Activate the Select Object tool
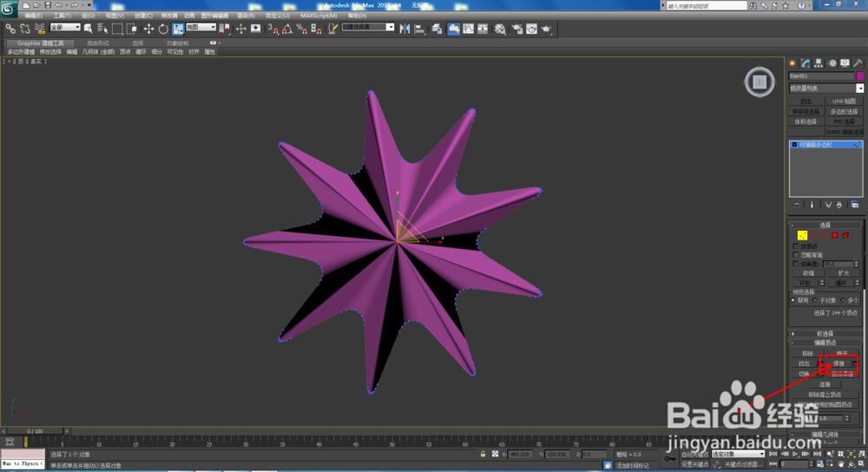Viewport: 868px width, 472px height. tap(89, 29)
